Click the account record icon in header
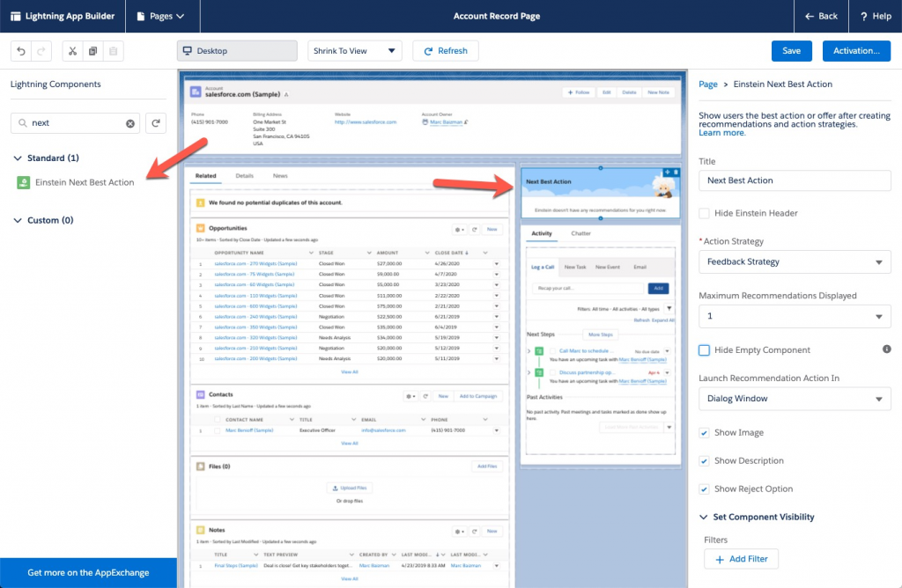Viewport: 902px width, 588px height. [196, 92]
